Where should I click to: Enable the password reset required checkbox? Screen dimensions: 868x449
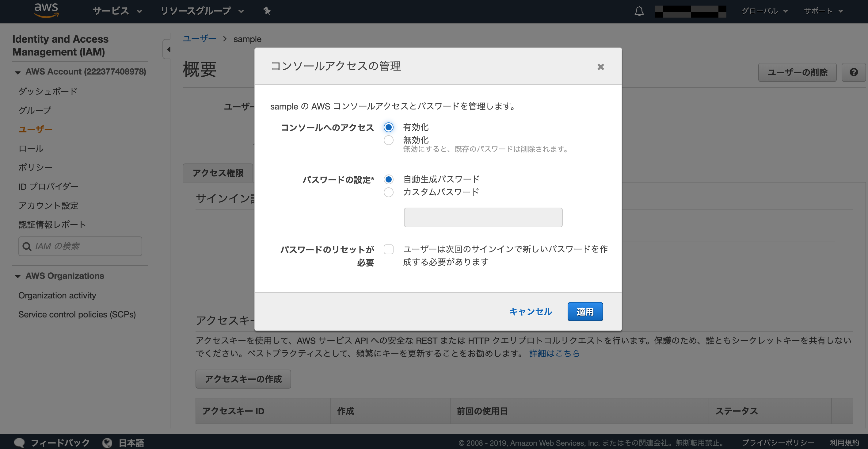point(389,249)
